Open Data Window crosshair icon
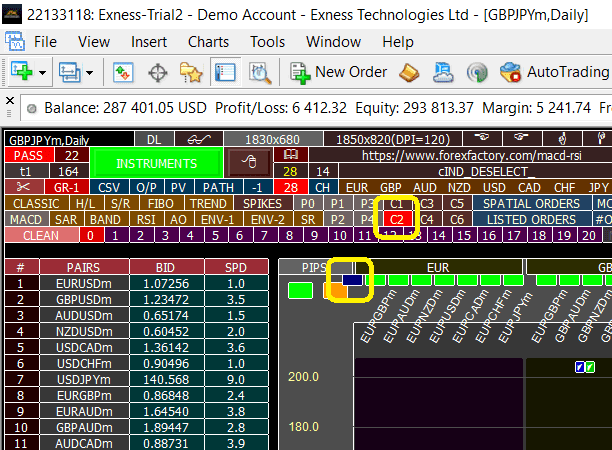The height and width of the screenshot is (450, 612). [x=158, y=73]
